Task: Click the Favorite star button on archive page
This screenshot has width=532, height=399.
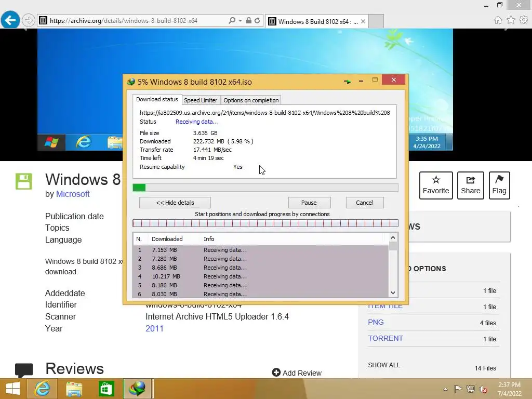Action: (x=436, y=185)
